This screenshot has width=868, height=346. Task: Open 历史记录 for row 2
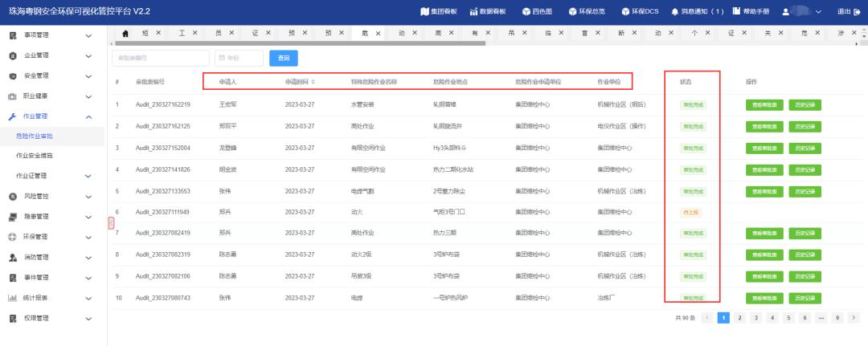click(x=805, y=126)
